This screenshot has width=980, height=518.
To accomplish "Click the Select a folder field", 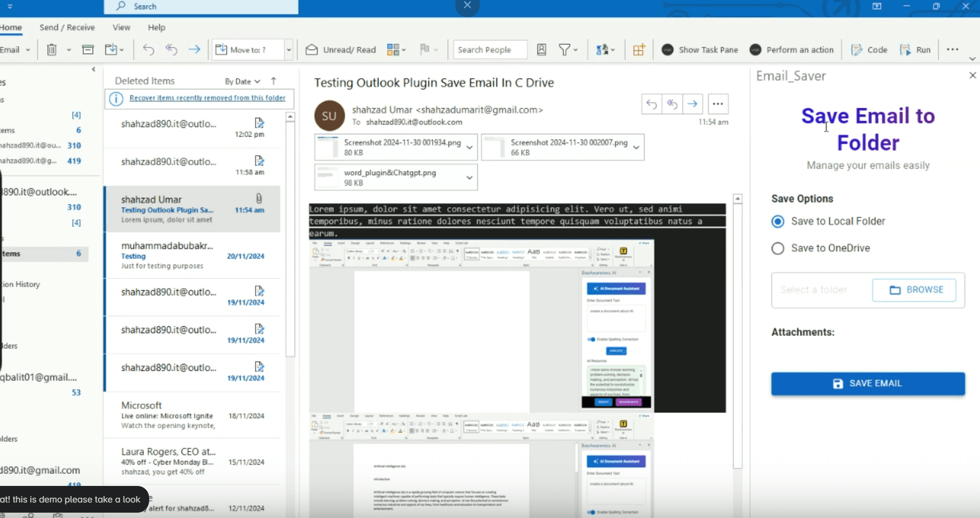I will click(821, 290).
